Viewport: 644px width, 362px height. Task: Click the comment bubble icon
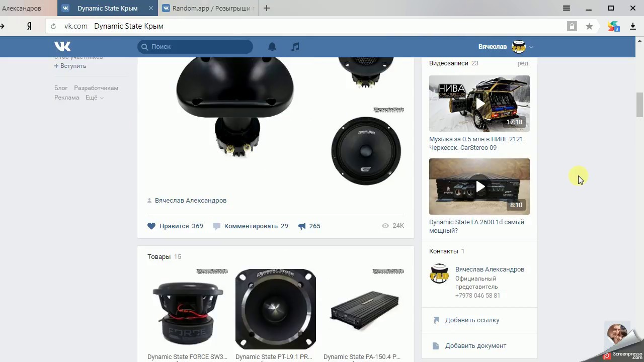click(x=217, y=226)
